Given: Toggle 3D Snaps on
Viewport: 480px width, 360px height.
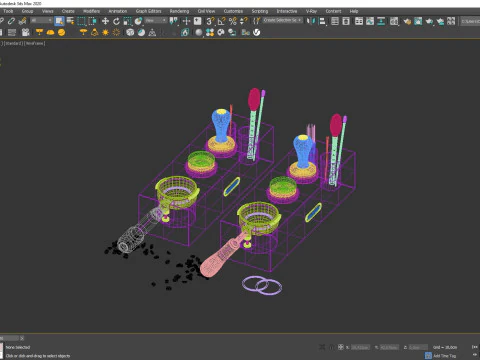Looking at the screenshot, I should click(x=210, y=21).
